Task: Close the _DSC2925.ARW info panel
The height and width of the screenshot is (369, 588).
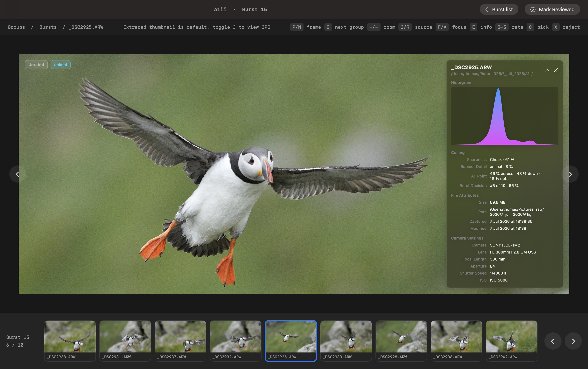Action: (x=556, y=70)
